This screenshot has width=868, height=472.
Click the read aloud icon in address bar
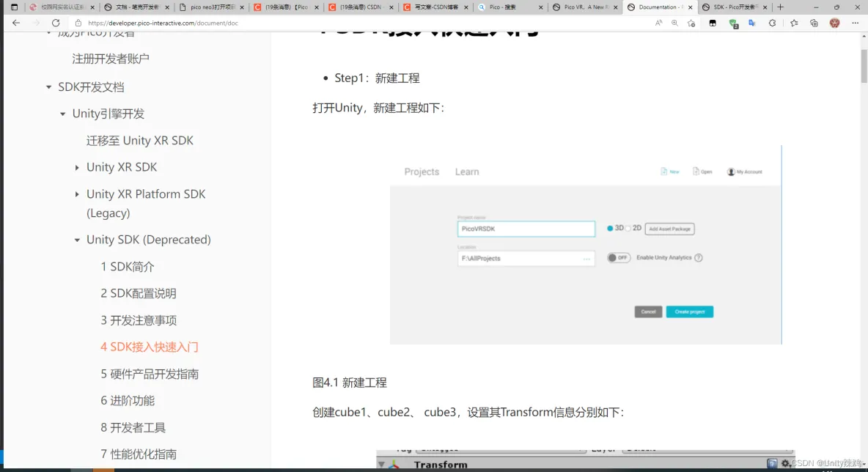[x=659, y=23]
